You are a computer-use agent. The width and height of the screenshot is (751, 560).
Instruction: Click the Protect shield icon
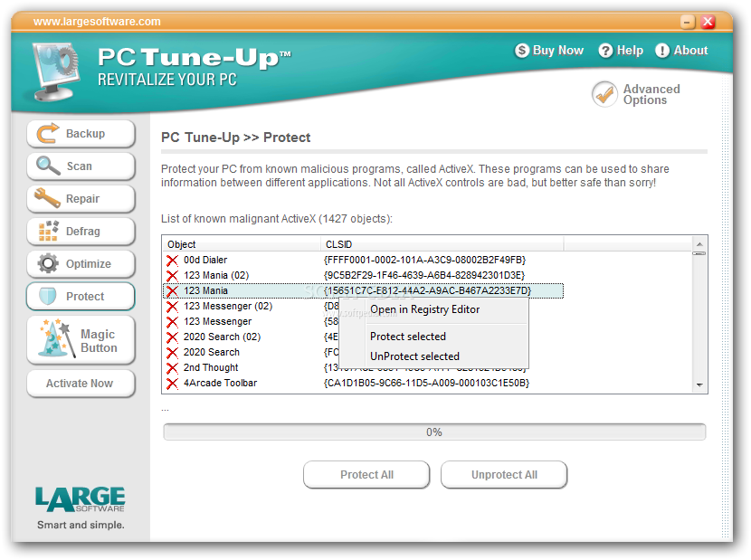point(47,296)
